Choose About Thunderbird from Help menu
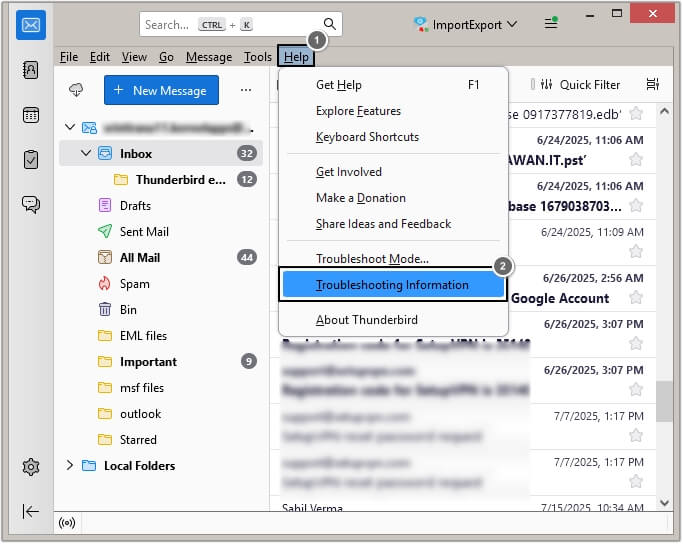This screenshot has height=544, width=683. click(x=366, y=320)
